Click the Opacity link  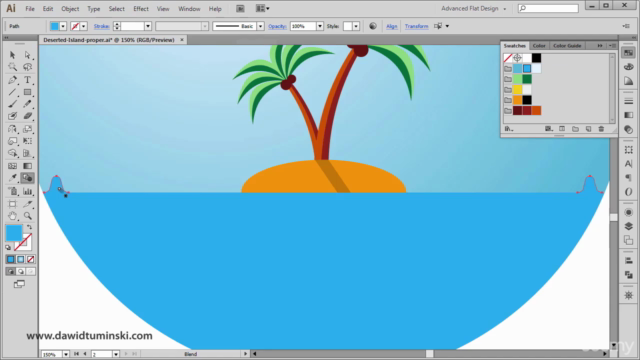point(277,26)
